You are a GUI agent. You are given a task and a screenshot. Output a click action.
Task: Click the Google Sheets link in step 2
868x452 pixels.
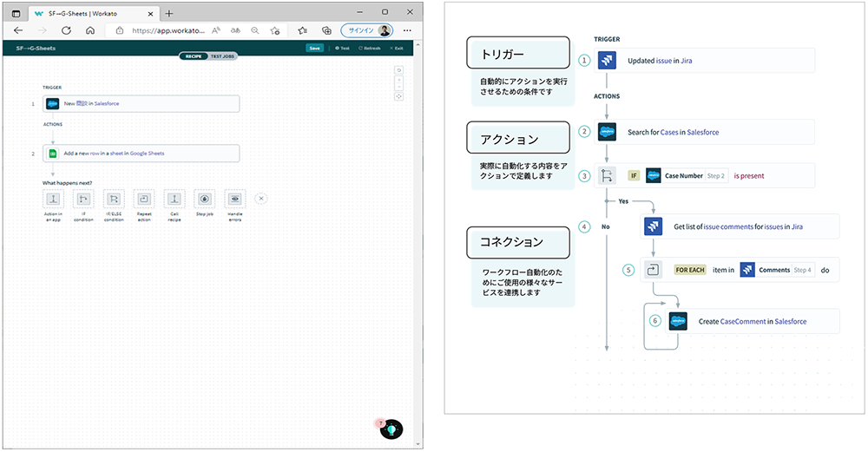(x=148, y=154)
